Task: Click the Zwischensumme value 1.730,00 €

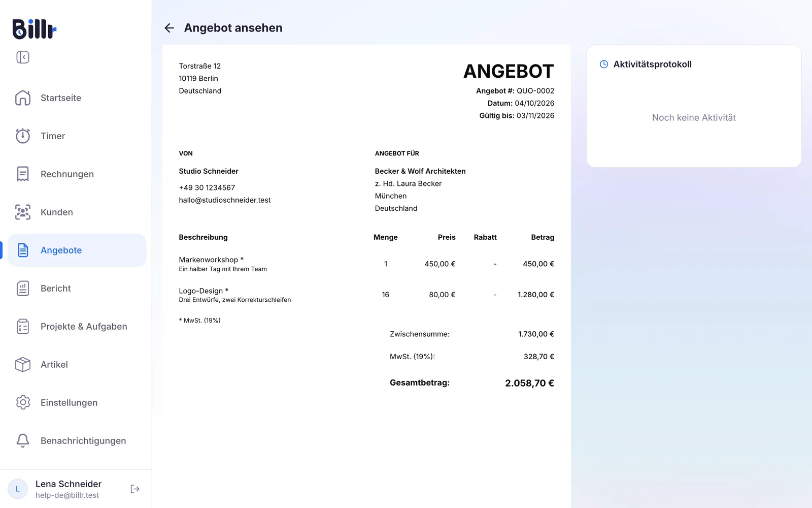Action: click(x=536, y=334)
